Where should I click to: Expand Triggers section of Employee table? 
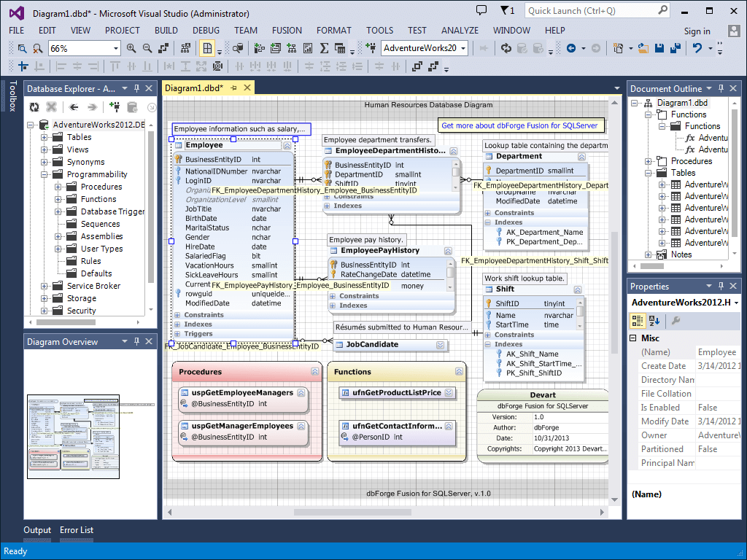click(x=177, y=334)
